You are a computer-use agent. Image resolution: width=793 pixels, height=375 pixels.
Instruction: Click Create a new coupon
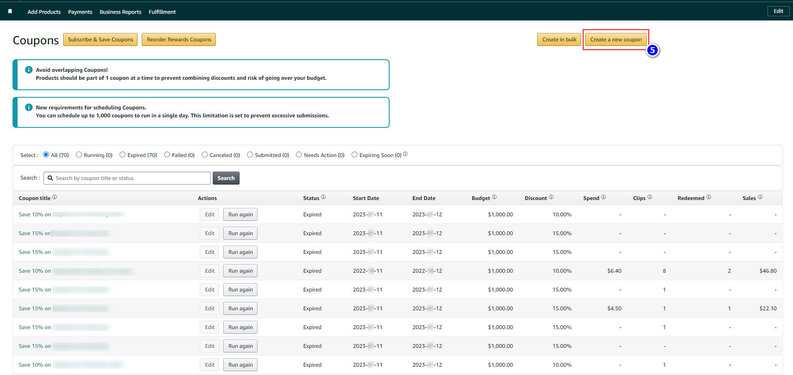[x=616, y=39]
